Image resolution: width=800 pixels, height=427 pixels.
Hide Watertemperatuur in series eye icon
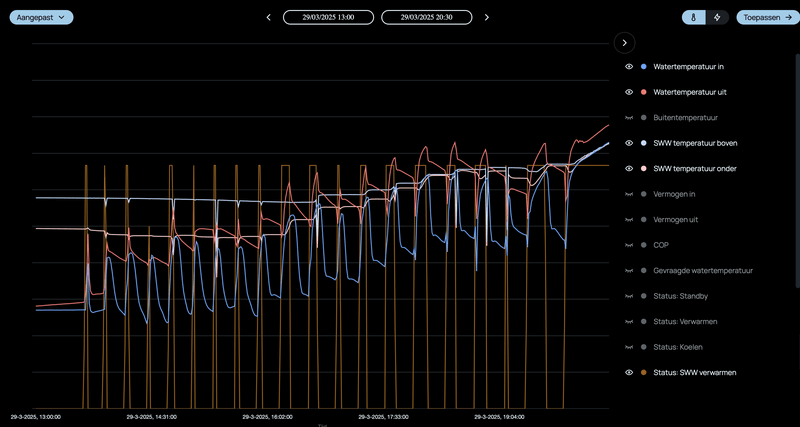tap(629, 67)
